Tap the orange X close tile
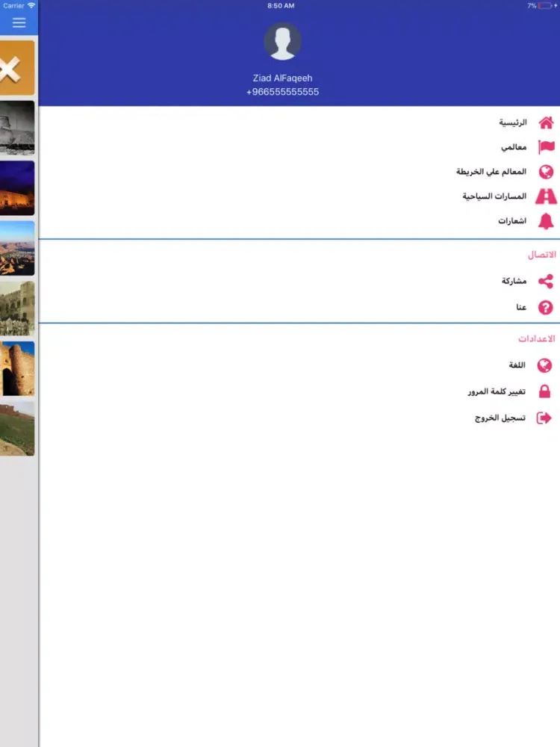 [17, 68]
